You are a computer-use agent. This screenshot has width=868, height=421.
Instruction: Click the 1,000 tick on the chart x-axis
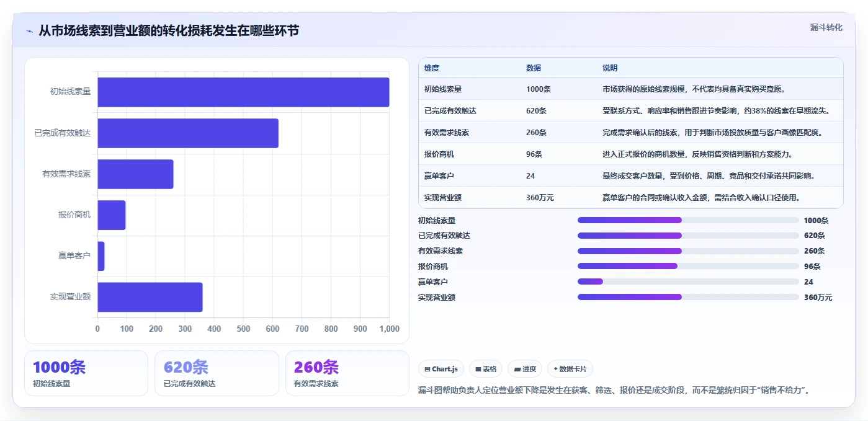coord(389,329)
